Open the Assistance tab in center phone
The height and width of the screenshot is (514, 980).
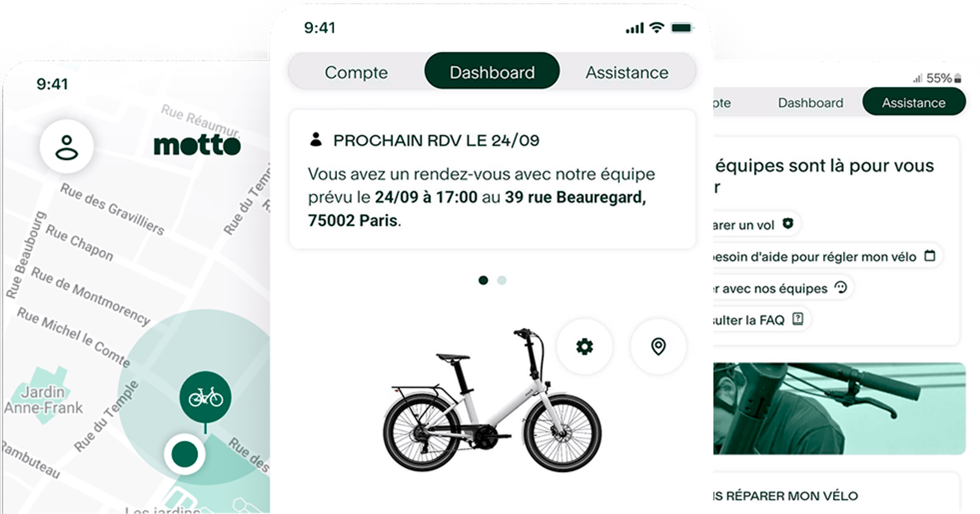tap(627, 72)
